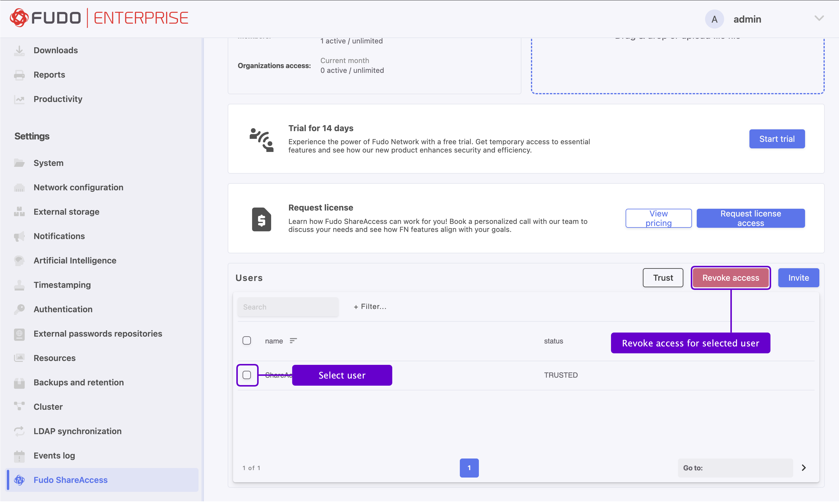Screen dimensions: 839x504
Task: Click the Go to page field
Action: point(735,468)
